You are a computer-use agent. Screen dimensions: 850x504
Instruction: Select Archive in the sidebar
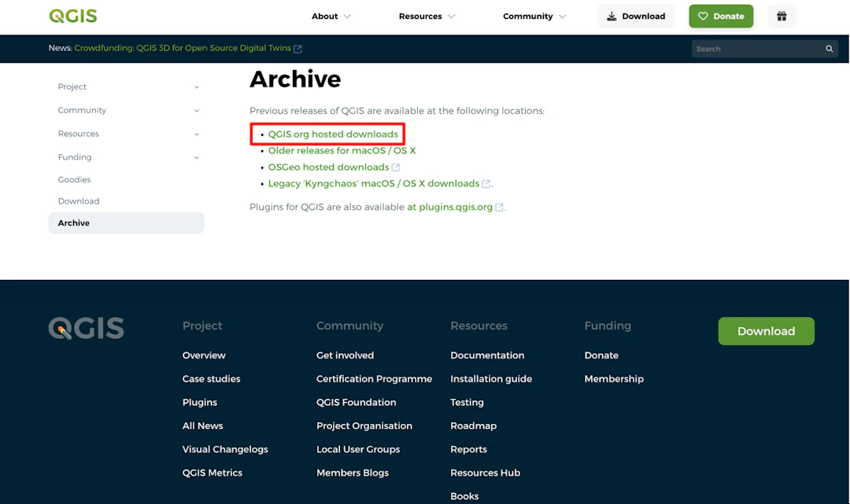coord(126,223)
